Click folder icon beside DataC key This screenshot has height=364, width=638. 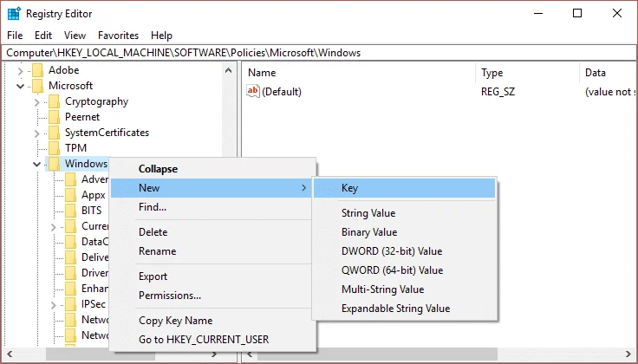click(70, 242)
